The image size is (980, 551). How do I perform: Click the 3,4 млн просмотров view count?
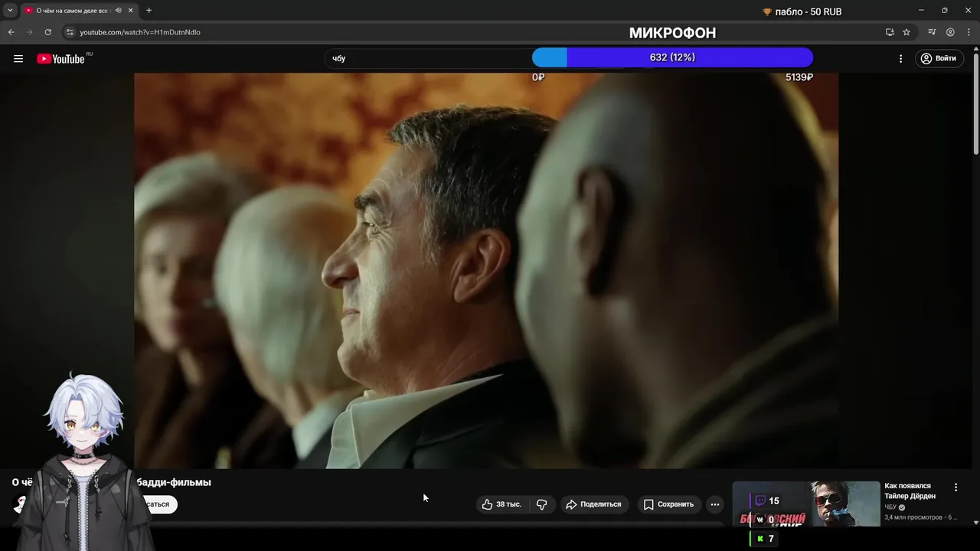[913, 517]
